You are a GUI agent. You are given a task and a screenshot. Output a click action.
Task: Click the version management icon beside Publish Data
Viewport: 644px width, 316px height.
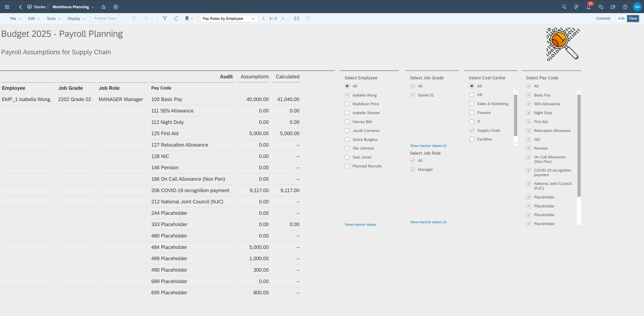click(134, 18)
